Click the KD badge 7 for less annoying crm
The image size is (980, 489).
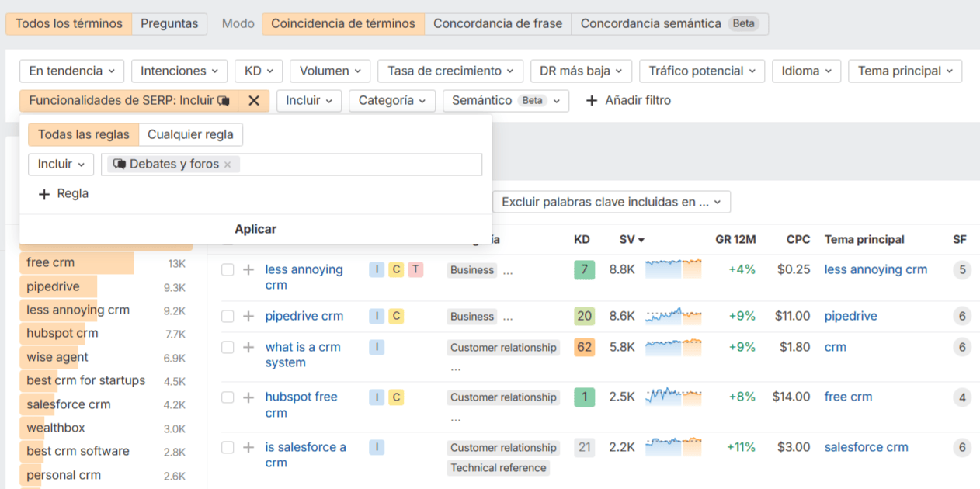(584, 270)
